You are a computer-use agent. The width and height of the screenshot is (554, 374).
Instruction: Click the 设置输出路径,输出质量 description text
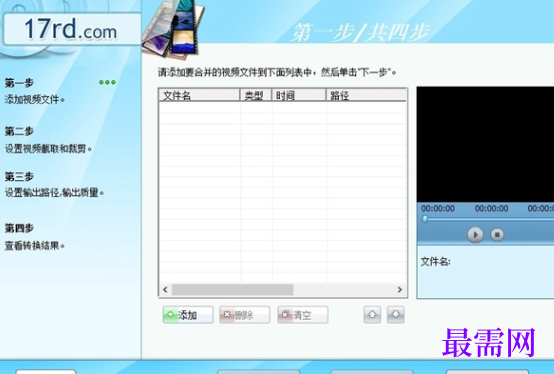click(54, 193)
